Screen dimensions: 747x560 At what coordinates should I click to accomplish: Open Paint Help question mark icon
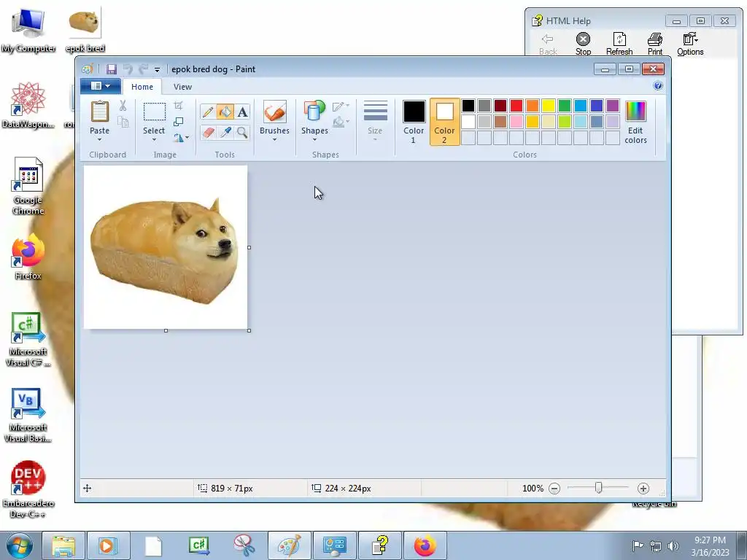658,86
